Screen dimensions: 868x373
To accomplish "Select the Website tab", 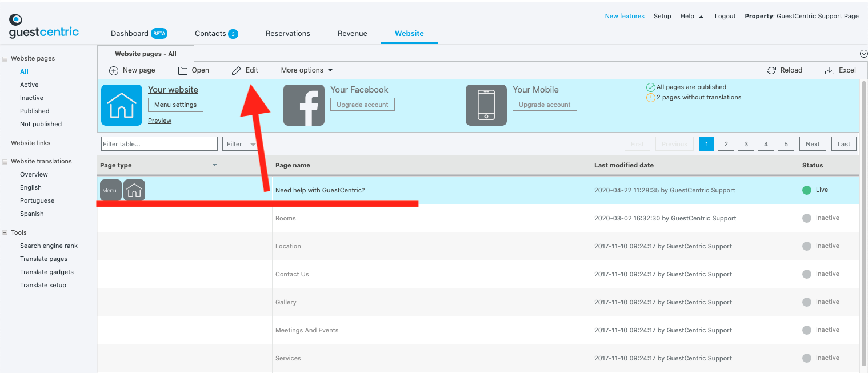I will (x=409, y=34).
